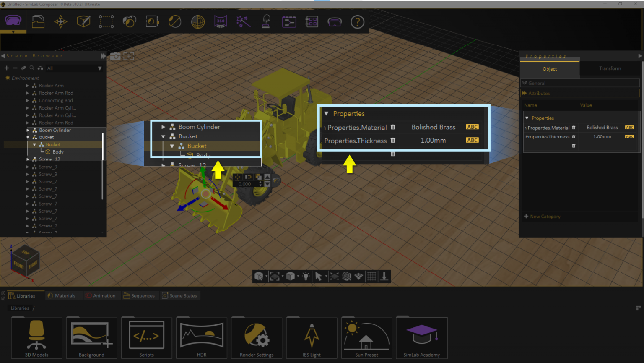
Task: Select the Move/Transform tool in the top toolbar
Action: pyautogui.click(x=60, y=22)
